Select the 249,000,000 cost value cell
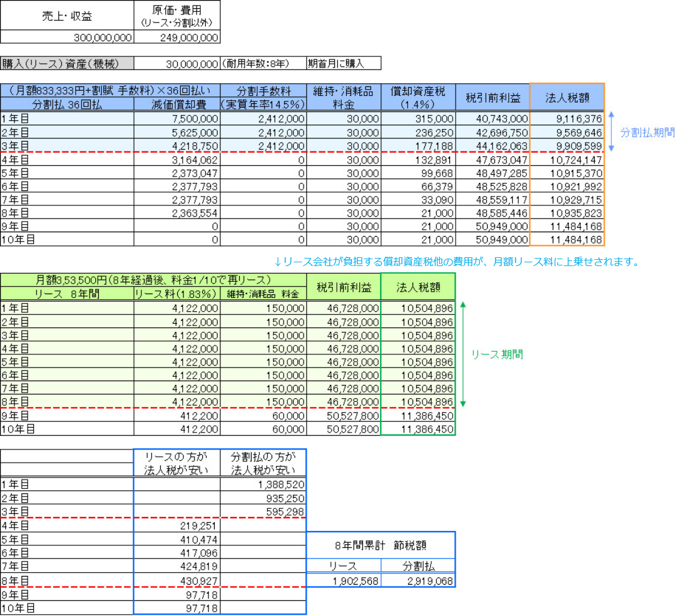676x616 pixels. 177,37
